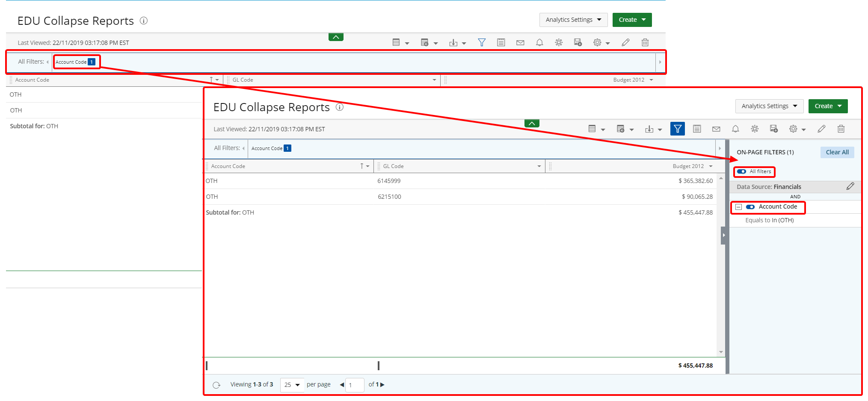
Task: Click the export download icon in the background toolbar
Action: [453, 42]
